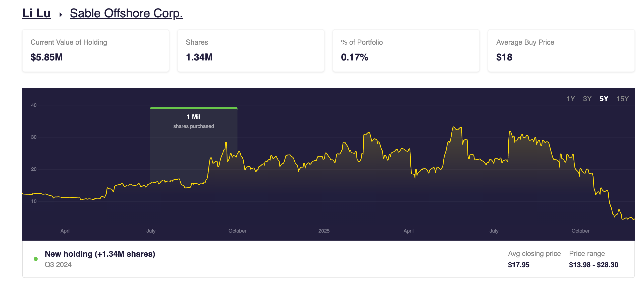Click the Q3 2024 quarter label
Screen dimensions: 644x282
click(58, 265)
